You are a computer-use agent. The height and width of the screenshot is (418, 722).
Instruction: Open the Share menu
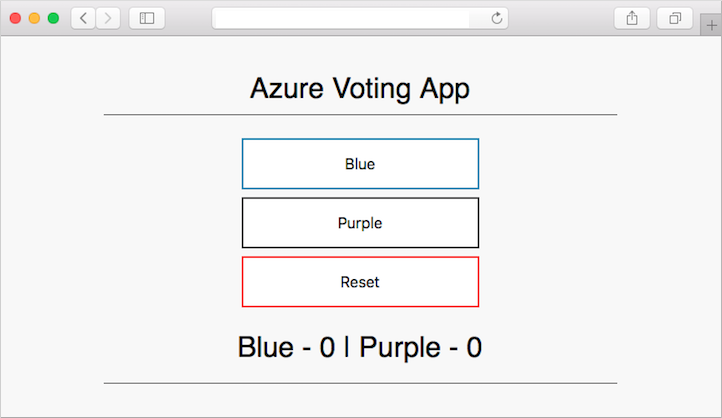(632, 18)
